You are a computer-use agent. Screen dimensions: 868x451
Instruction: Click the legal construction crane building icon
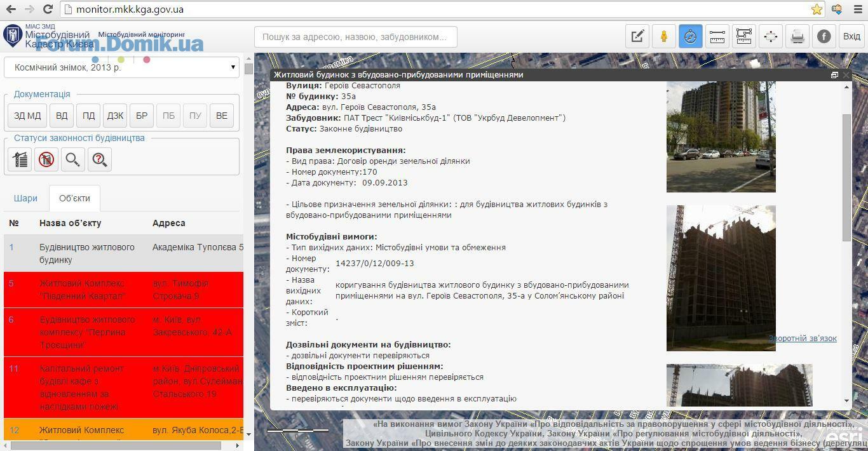20,159
